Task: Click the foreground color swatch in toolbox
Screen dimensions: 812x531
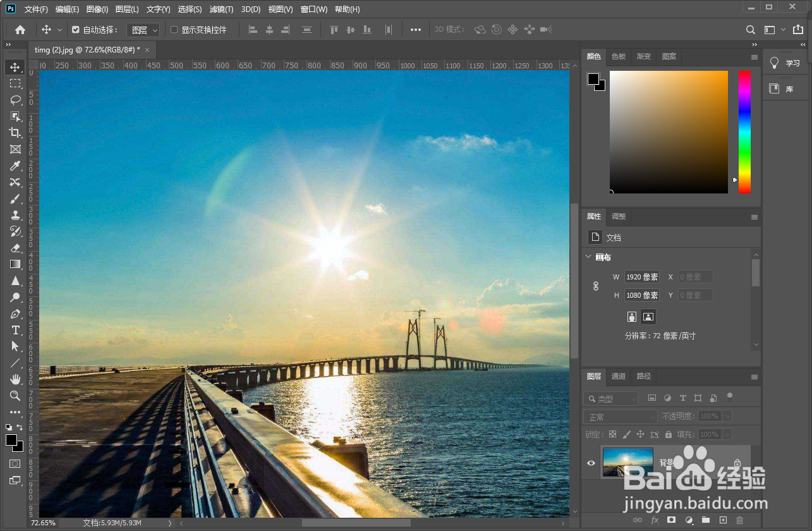Action: point(11,440)
